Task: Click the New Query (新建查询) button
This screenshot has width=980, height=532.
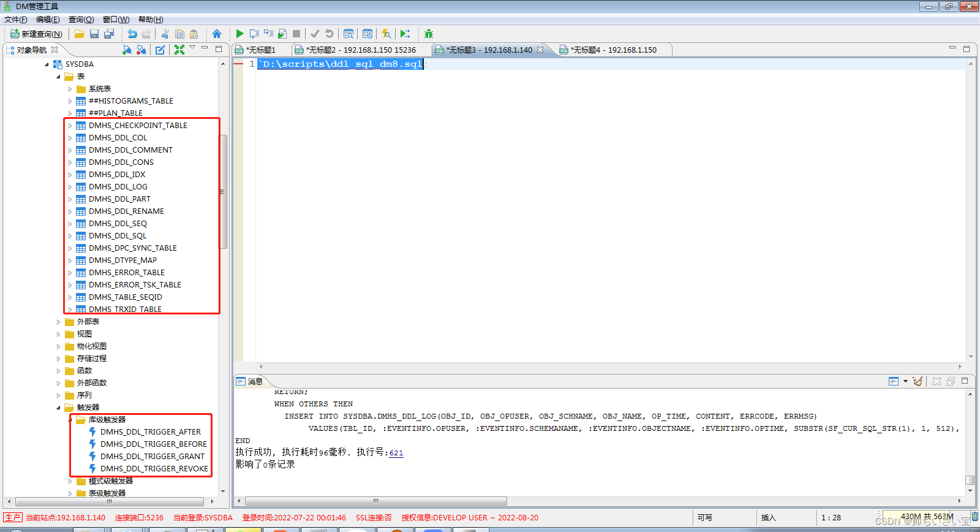Action: point(37,34)
